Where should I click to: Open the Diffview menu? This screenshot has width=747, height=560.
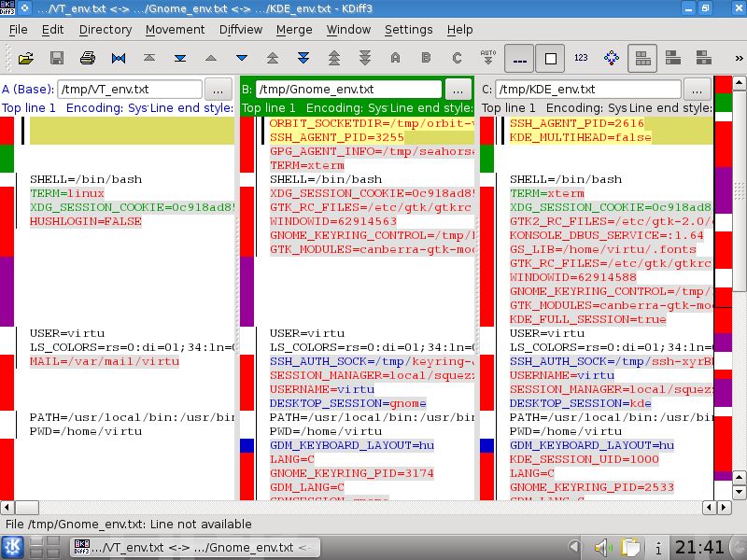tap(241, 30)
